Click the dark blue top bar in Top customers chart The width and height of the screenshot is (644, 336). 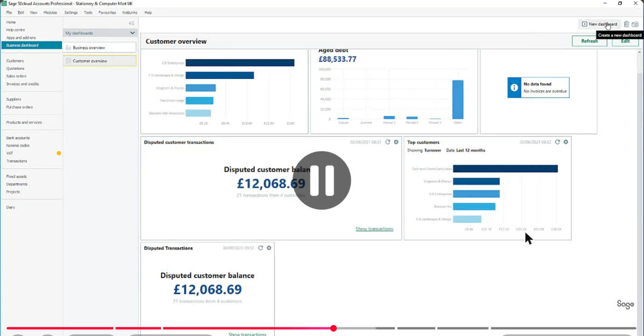coord(506,169)
